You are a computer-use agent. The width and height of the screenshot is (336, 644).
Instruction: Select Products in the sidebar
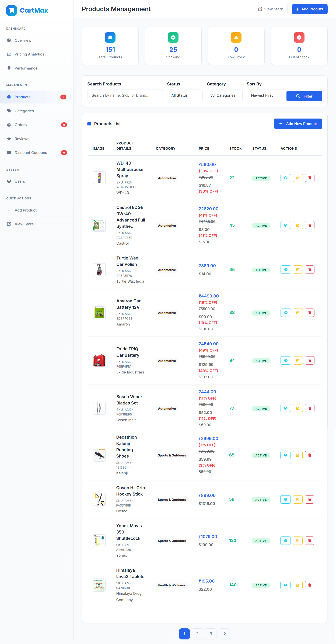coord(36,97)
